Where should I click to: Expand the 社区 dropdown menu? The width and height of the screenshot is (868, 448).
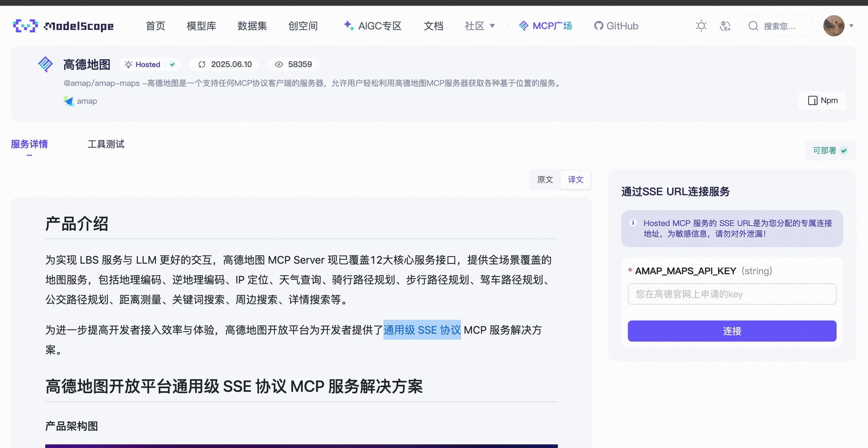(480, 26)
